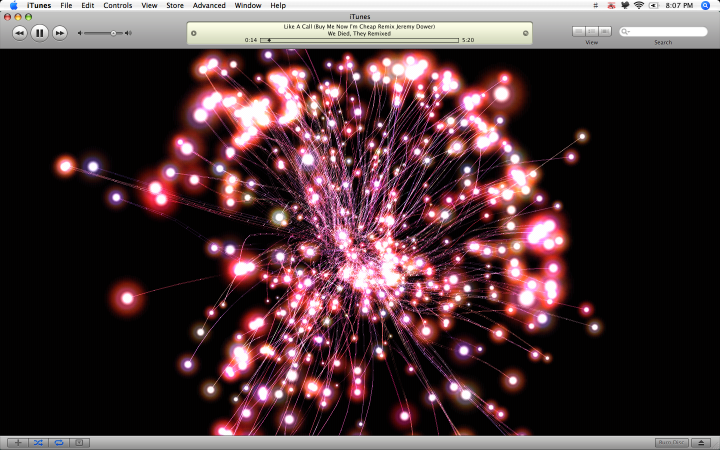Open the Controls menu

point(118,6)
